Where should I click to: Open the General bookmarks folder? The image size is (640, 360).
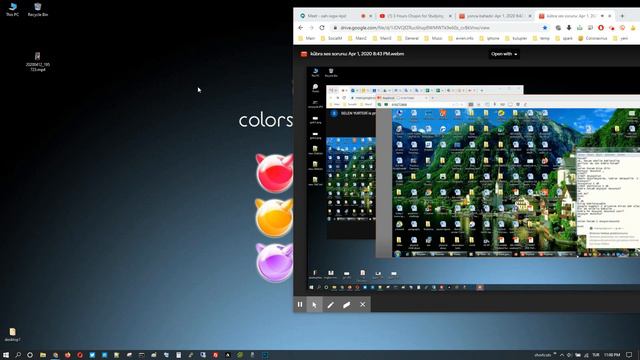408,38
